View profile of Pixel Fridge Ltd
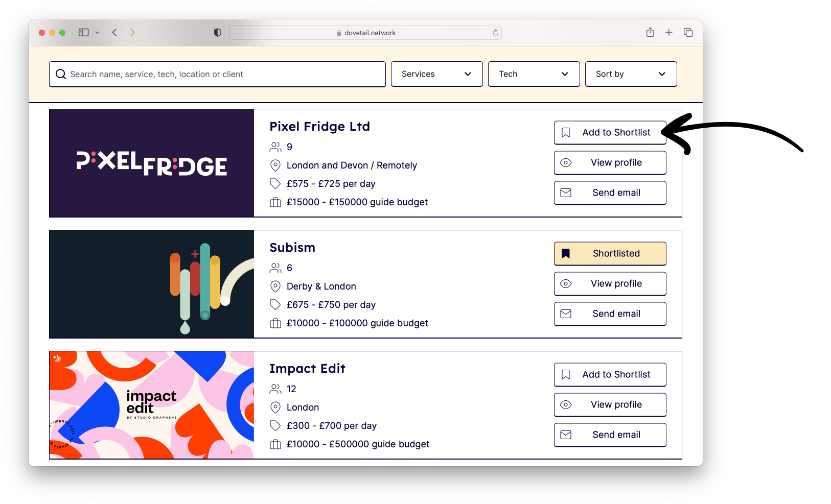The width and height of the screenshot is (831, 504). coord(610,162)
